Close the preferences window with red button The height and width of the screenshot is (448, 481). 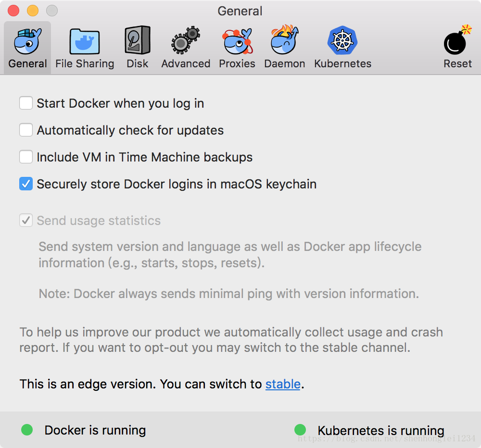click(x=13, y=11)
